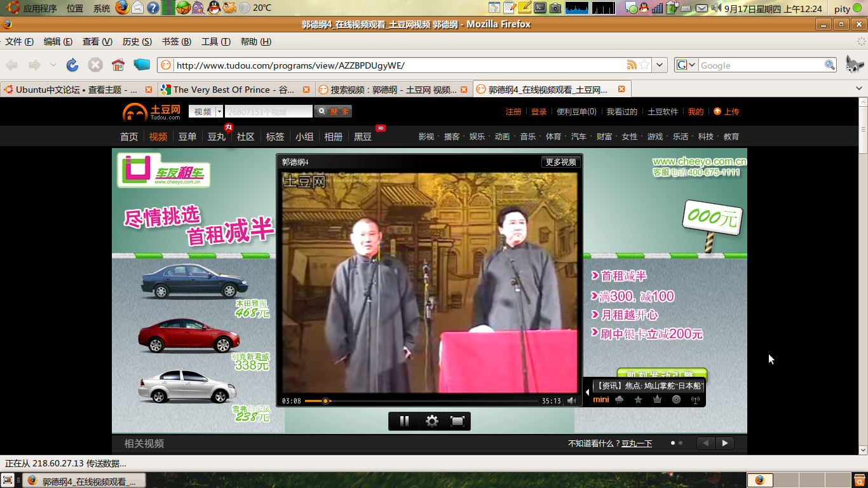Click the previous arrow in 相关视频 bar

[706, 444]
